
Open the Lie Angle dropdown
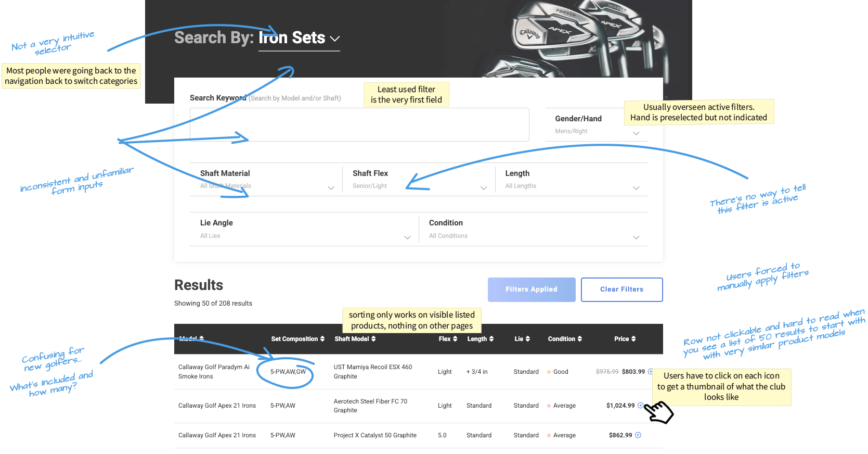305,229
